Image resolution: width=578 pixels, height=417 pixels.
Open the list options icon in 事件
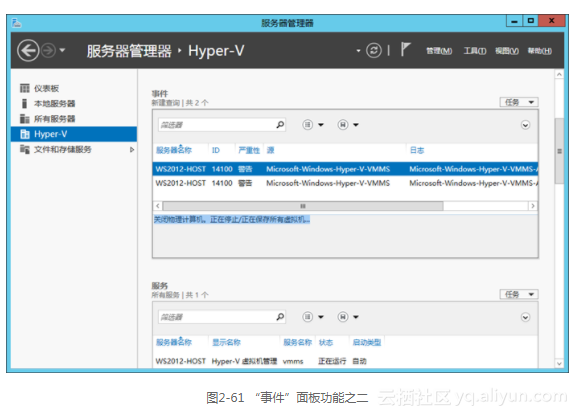[x=307, y=125]
